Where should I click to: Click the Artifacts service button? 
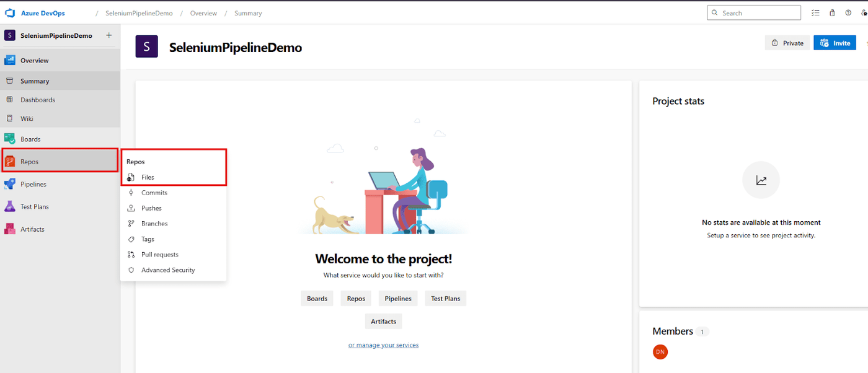(x=383, y=322)
